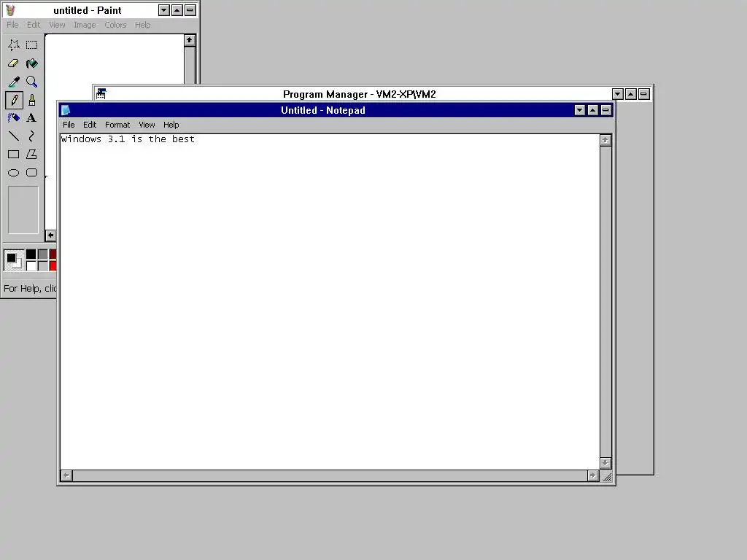Activate the Fill With Color bucket tool
Screen dimensions: 747x560
point(31,63)
